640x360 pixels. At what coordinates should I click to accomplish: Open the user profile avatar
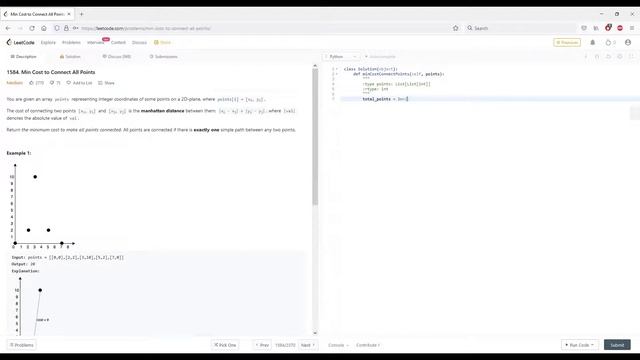coord(628,42)
